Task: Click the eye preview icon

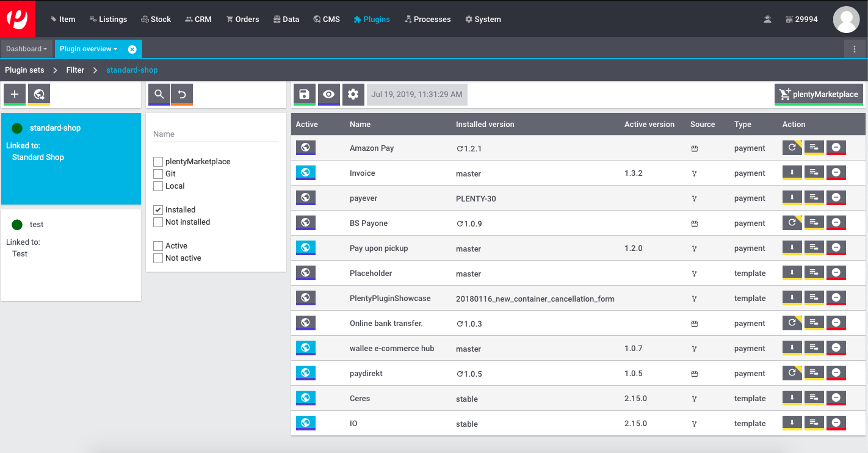Action: pos(329,94)
